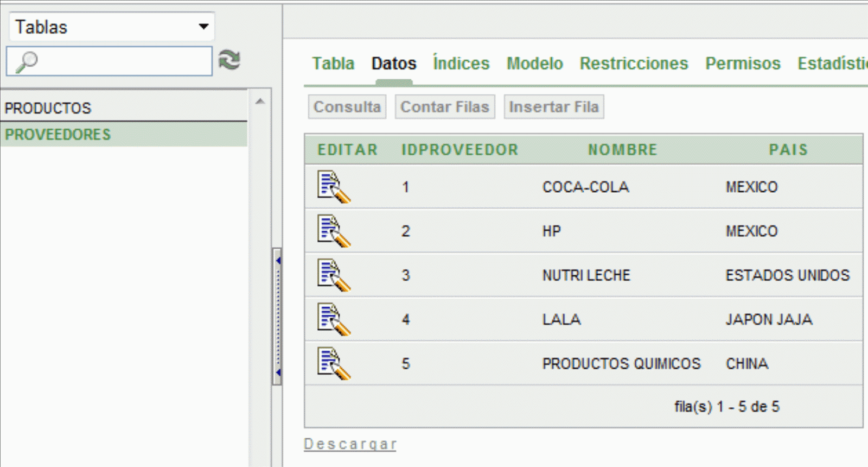The height and width of the screenshot is (467, 868).
Task: Open the Estadísticas tab
Action: [x=832, y=64]
